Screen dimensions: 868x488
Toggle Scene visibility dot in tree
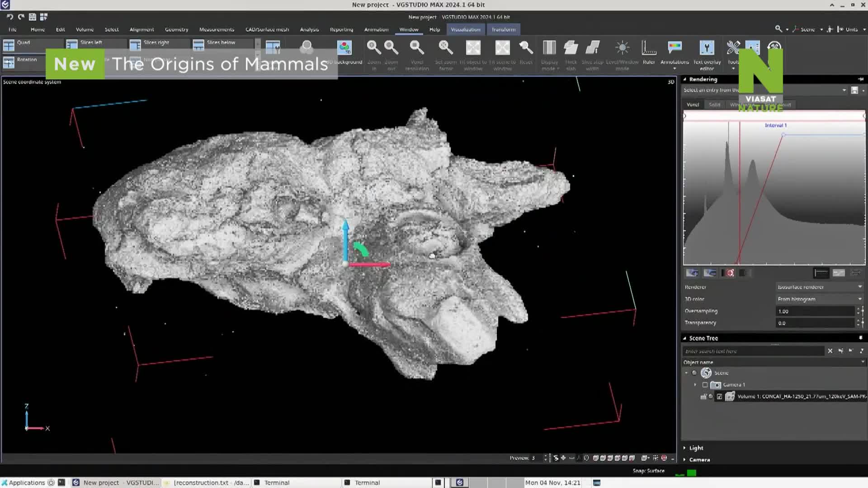pyautogui.click(x=694, y=373)
